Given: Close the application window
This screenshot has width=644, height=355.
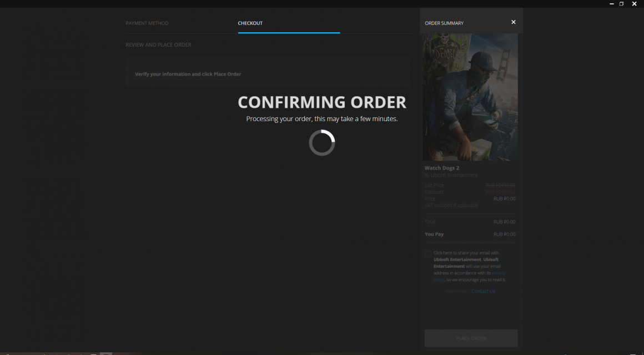Looking at the screenshot, I should pos(634,4).
